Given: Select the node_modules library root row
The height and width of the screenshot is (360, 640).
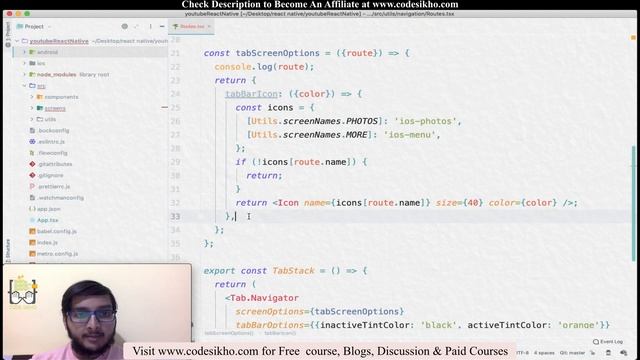Looking at the screenshot, I should pyautogui.click(x=90, y=74).
